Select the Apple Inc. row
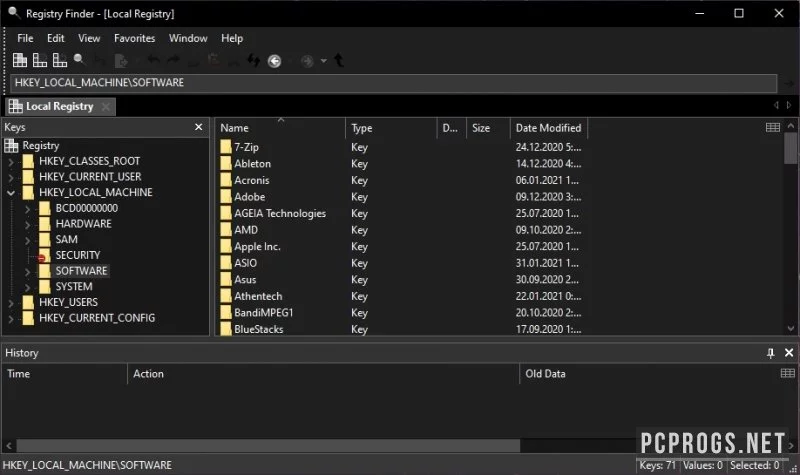 coord(401,246)
